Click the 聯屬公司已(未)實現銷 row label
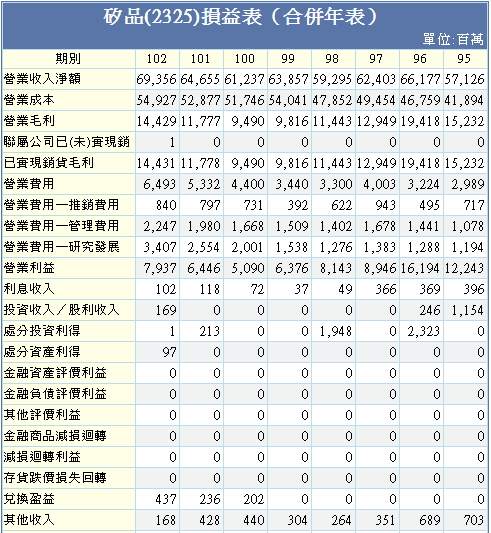491x533 pixels. [x=67, y=142]
